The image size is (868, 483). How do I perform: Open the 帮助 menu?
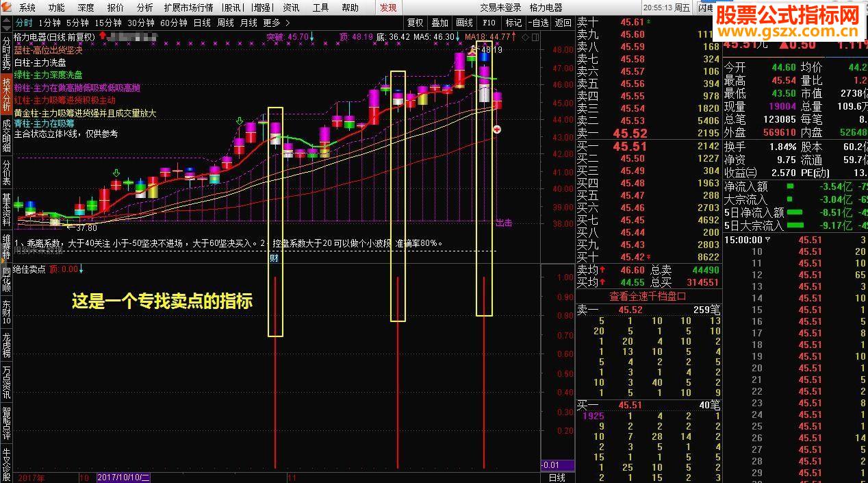[x=350, y=8]
